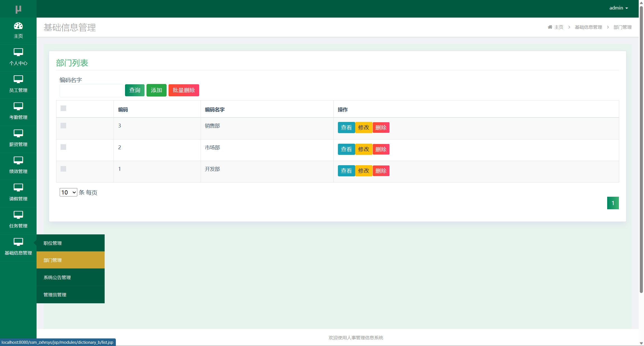Open 薪资管理 sidebar icon

[18, 133]
